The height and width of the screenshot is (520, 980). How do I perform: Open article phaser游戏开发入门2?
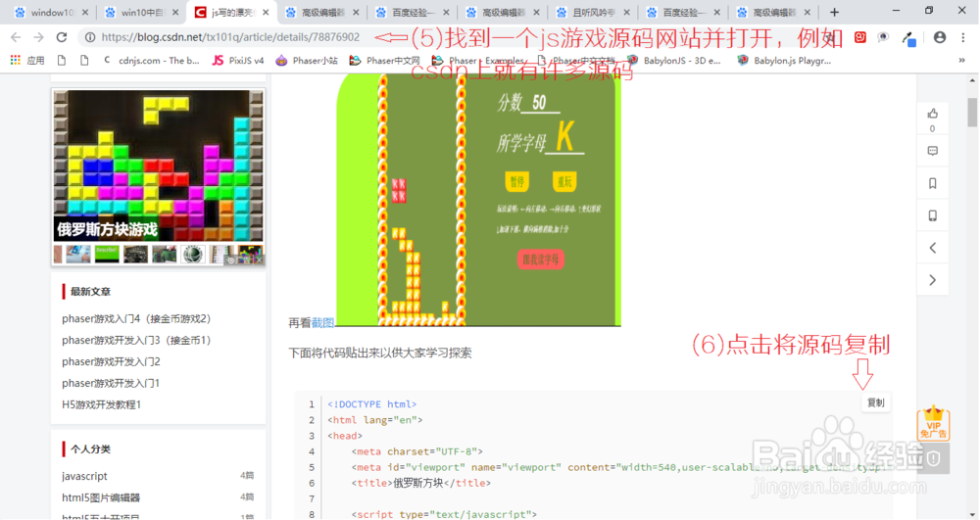pos(112,361)
